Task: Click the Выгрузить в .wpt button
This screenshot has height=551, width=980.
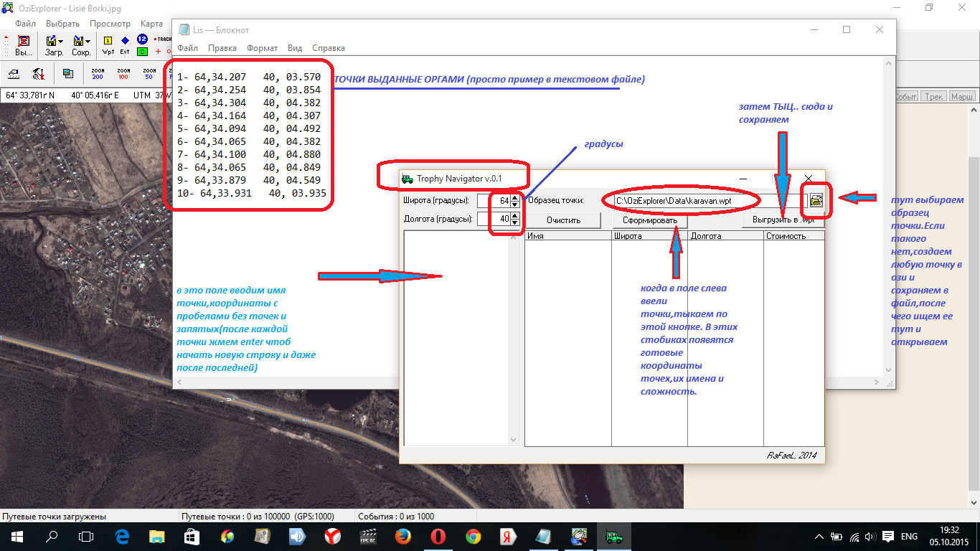Action: point(783,220)
